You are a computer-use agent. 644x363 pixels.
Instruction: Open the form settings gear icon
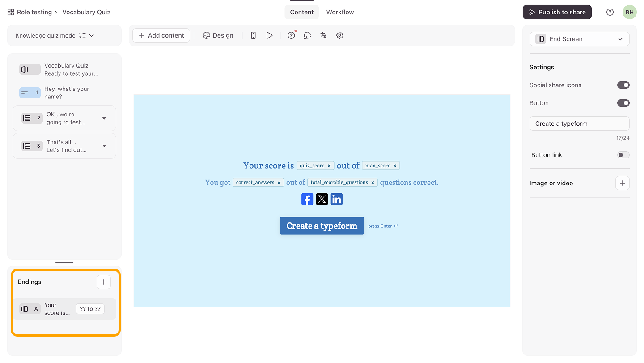pyautogui.click(x=339, y=35)
